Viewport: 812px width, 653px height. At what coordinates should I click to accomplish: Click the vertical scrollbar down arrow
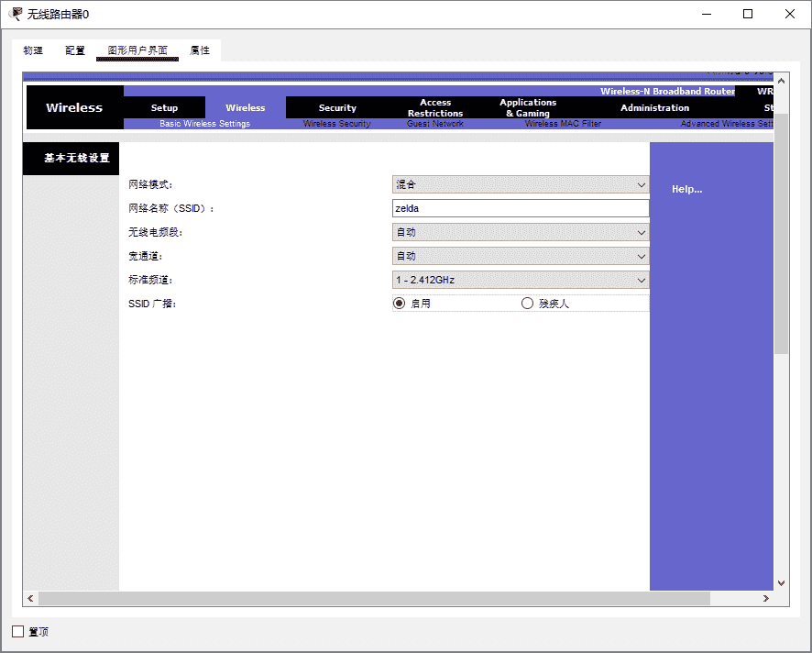pos(781,582)
